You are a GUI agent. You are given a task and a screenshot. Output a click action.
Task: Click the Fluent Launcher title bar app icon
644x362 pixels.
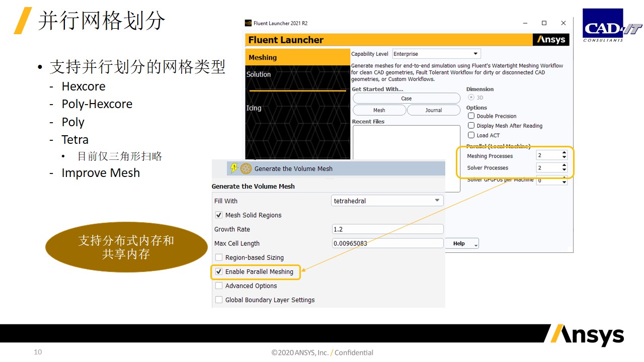point(248,23)
